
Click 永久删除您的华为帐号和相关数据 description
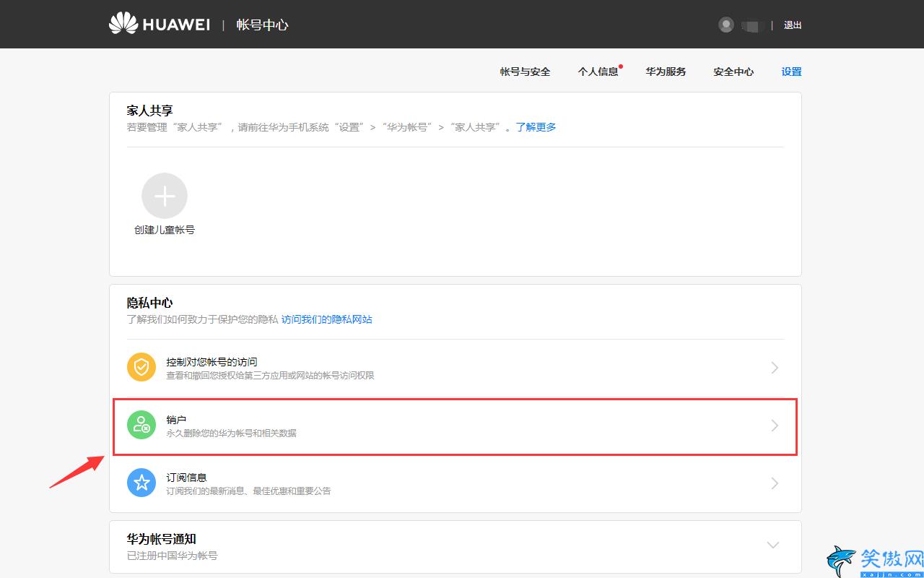coord(231,433)
